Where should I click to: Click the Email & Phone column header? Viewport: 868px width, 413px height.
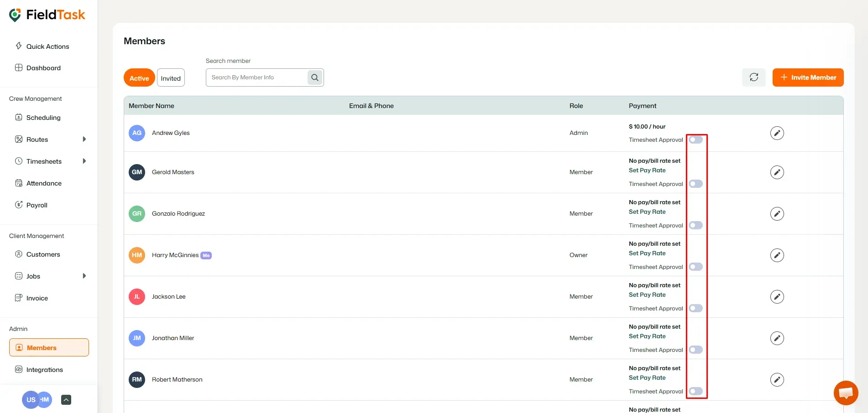(x=371, y=106)
